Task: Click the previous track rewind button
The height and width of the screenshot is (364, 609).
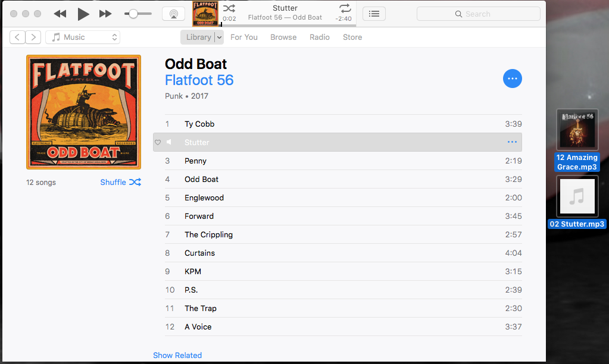Action: [x=60, y=14]
